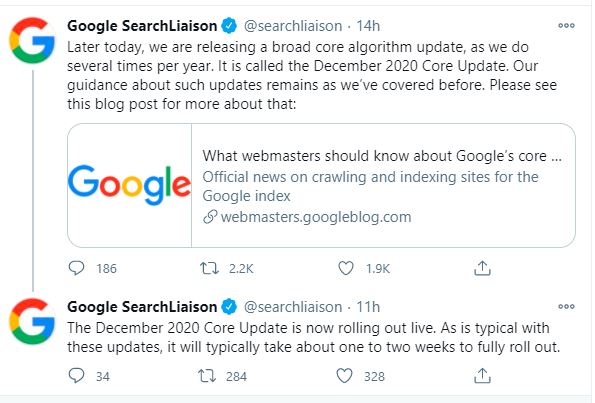The height and width of the screenshot is (403, 595).
Task: Share the first tweet via share icon
Action: coord(482,268)
